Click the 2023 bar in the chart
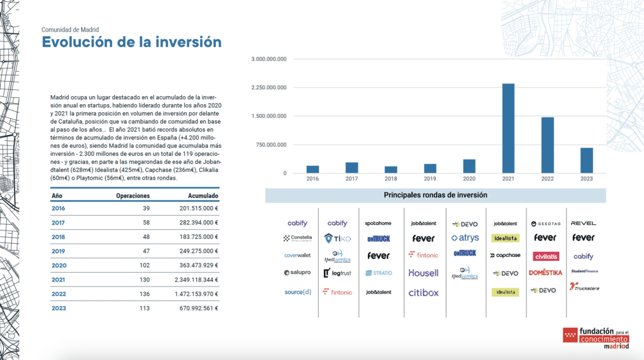Screen dimensions: 644x360 coord(587,160)
